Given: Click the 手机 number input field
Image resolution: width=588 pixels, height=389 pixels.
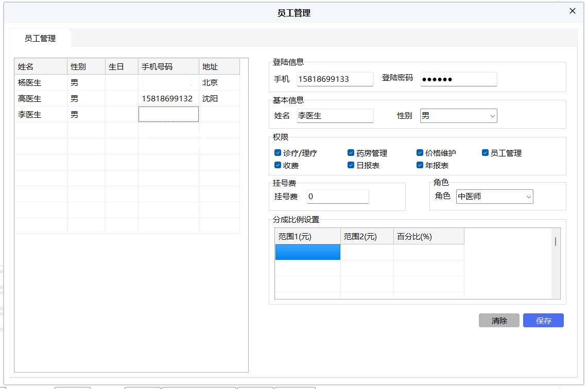Looking at the screenshot, I should point(335,79).
